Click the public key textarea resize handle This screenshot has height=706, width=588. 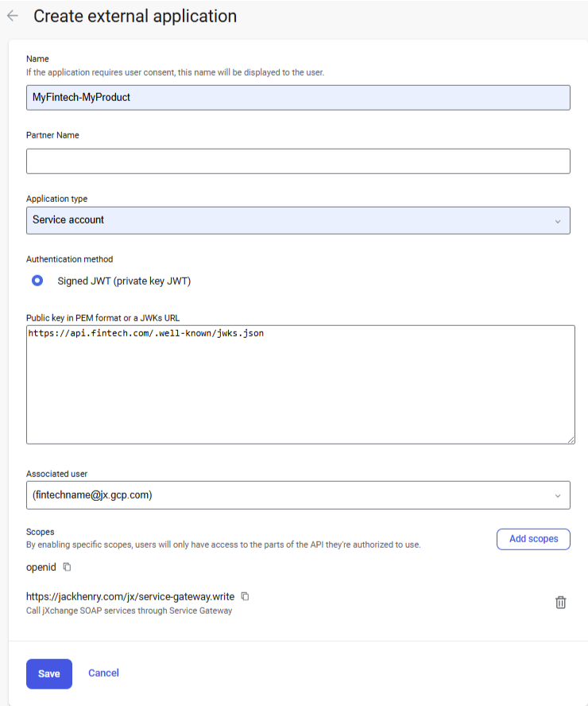pos(571,440)
